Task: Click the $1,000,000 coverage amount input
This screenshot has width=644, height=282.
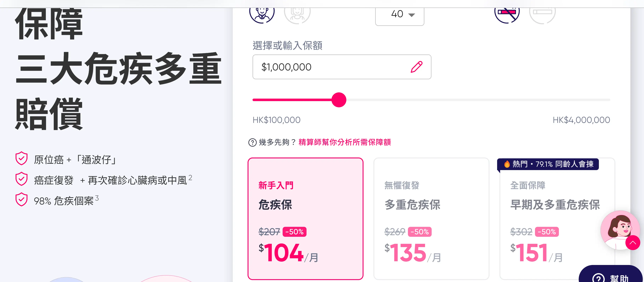Action: click(342, 67)
